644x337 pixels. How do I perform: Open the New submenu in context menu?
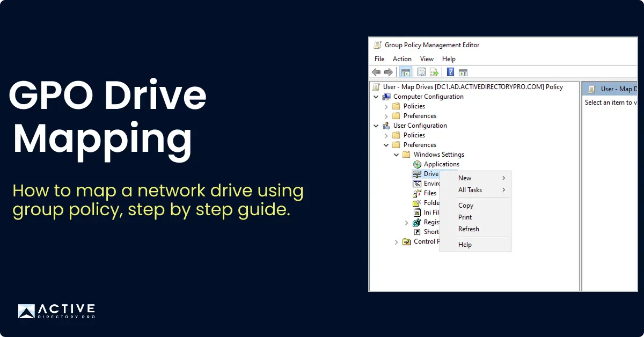[x=475, y=178]
